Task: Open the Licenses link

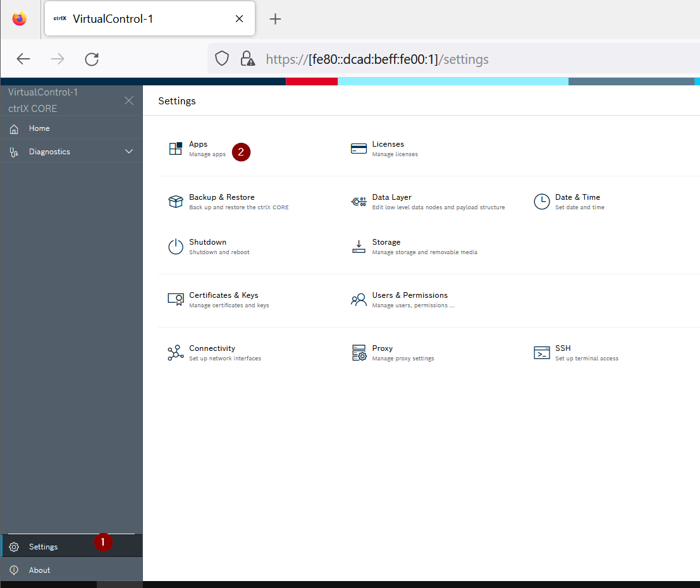Action: [x=388, y=144]
